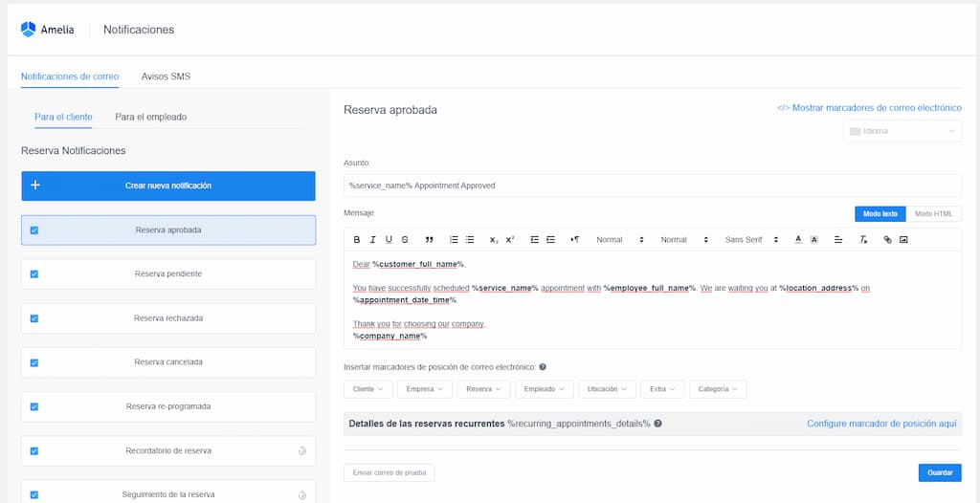Increase text indent in editor

pos(550,239)
